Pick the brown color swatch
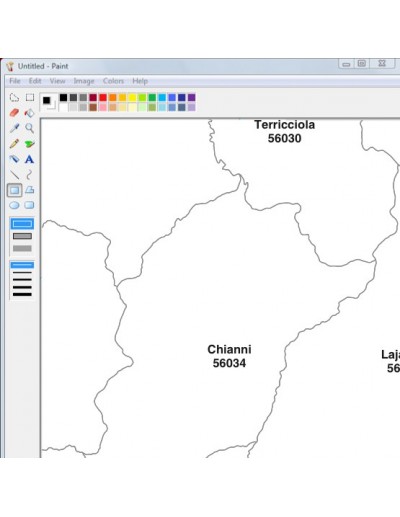Image resolution: width=400 pixels, height=517 pixels. pos(93,107)
